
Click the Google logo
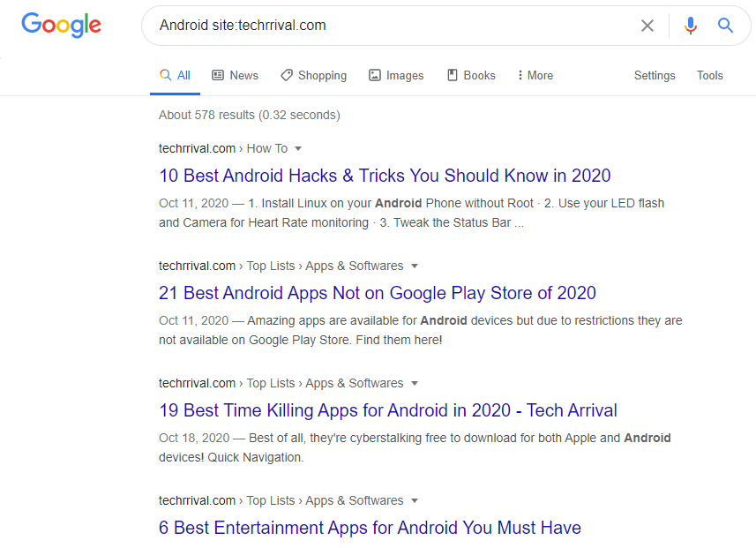(61, 25)
